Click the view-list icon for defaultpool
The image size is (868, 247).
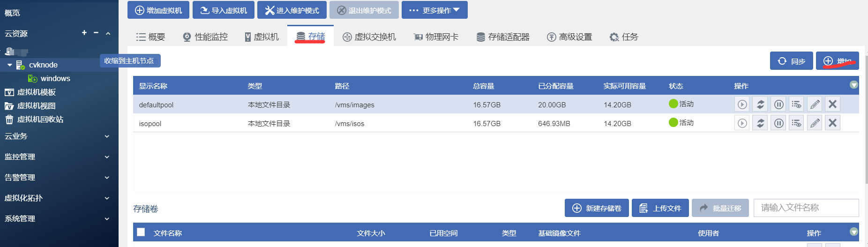click(x=796, y=104)
